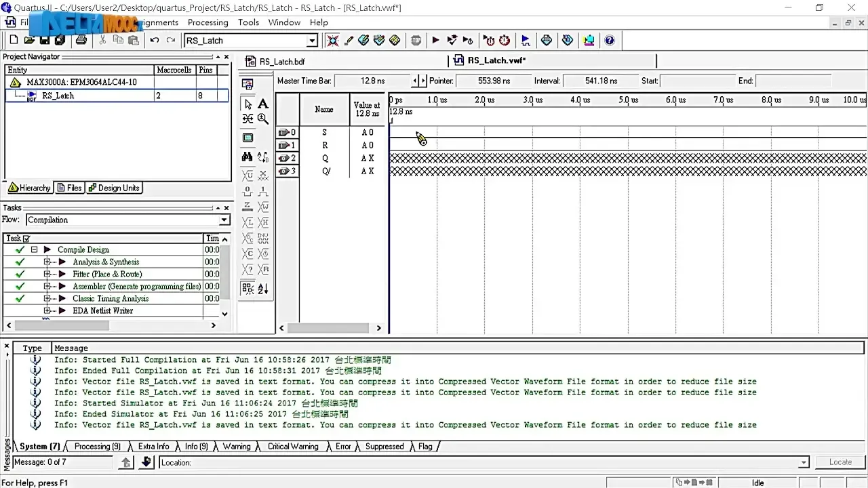The height and width of the screenshot is (488, 868).
Task: Open the Location dropdown arrow
Action: click(804, 463)
